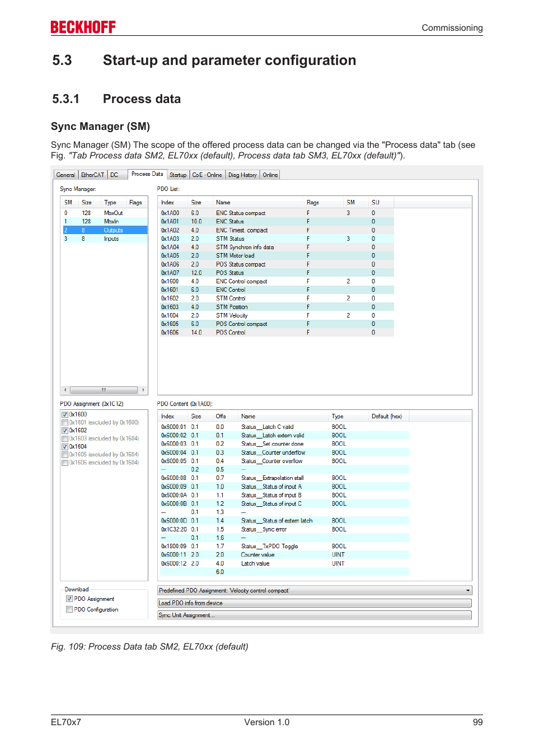Viewport: 534px width, 756px height.
Task: Select entry Status__Counter overflow
Action: coord(284,461)
